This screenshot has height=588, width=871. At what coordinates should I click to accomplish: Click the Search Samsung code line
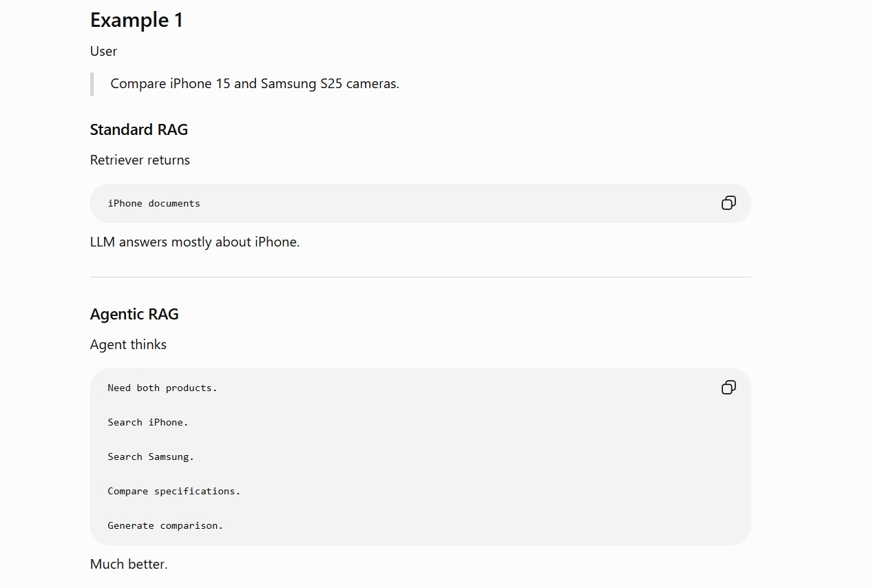tap(151, 456)
